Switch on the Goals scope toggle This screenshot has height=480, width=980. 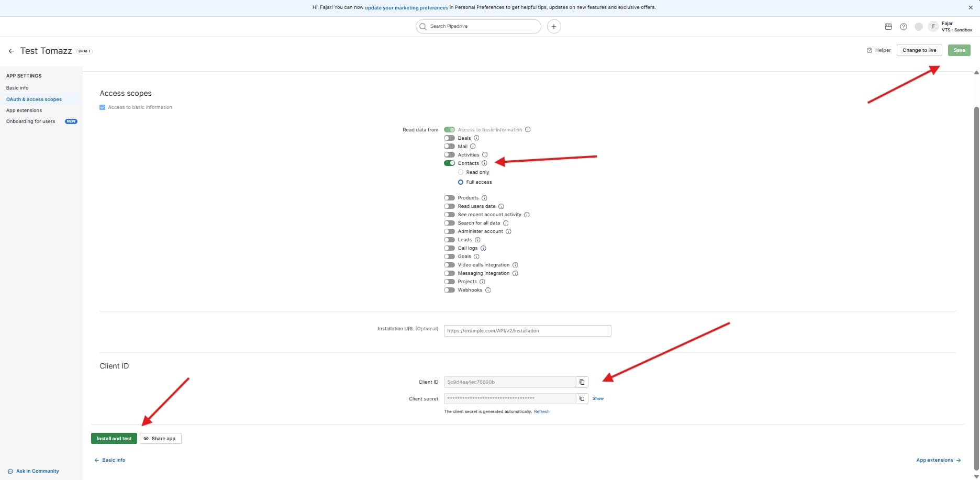[449, 256]
